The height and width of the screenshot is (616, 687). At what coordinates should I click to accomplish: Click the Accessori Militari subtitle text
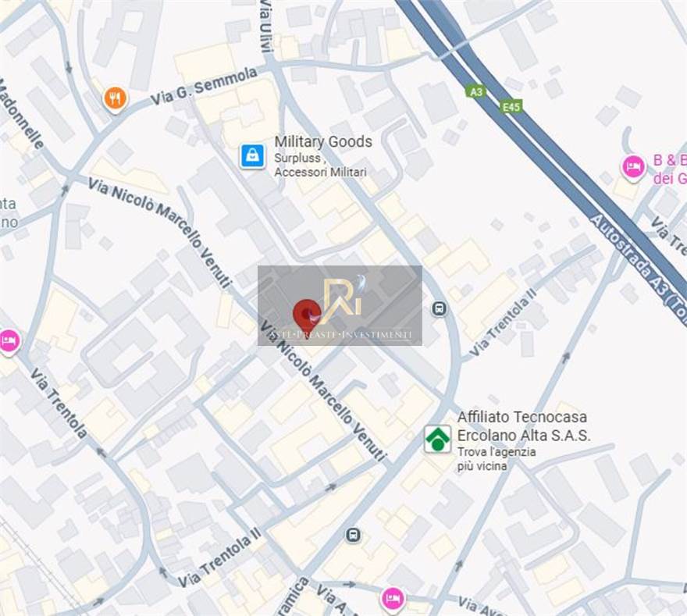[320, 173]
